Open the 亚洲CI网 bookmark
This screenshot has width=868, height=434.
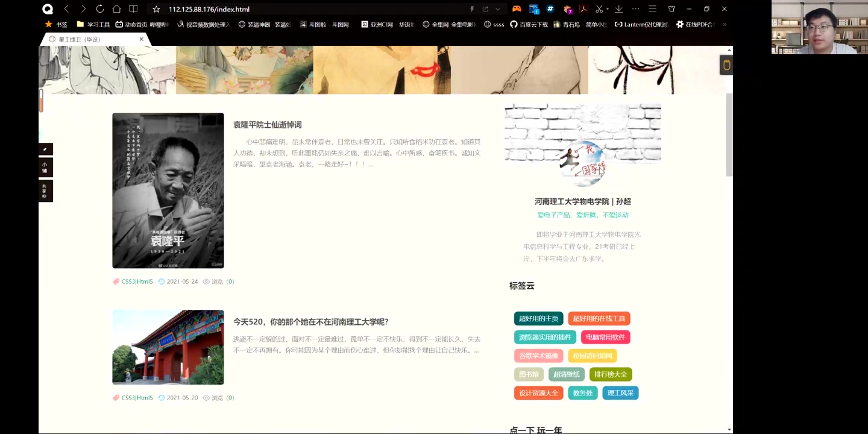(388, 25)
